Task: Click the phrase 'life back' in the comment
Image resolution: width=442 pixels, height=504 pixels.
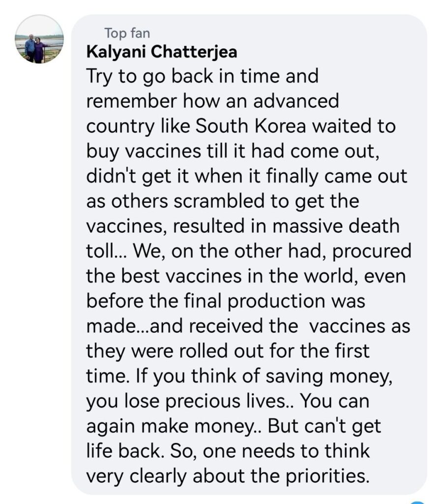Action: 123,451
